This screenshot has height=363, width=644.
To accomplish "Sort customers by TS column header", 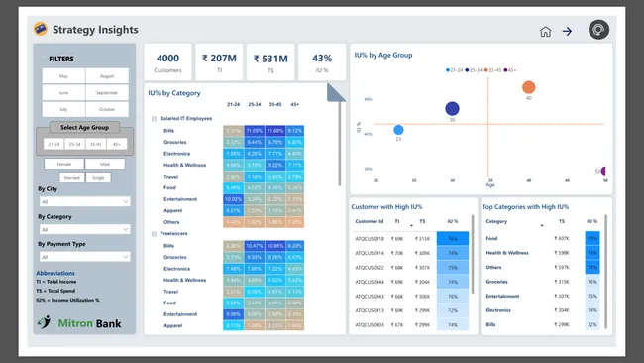I will (422, 221).
